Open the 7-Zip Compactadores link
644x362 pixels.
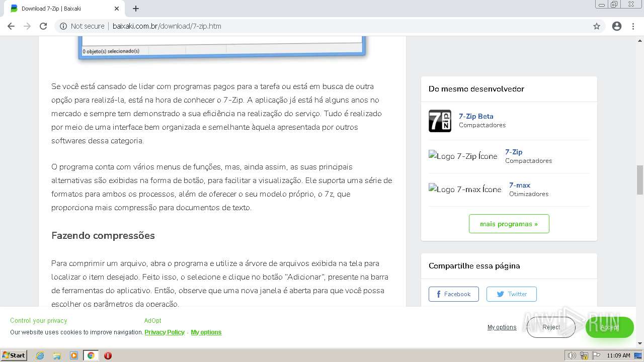[x=514, y=152]
